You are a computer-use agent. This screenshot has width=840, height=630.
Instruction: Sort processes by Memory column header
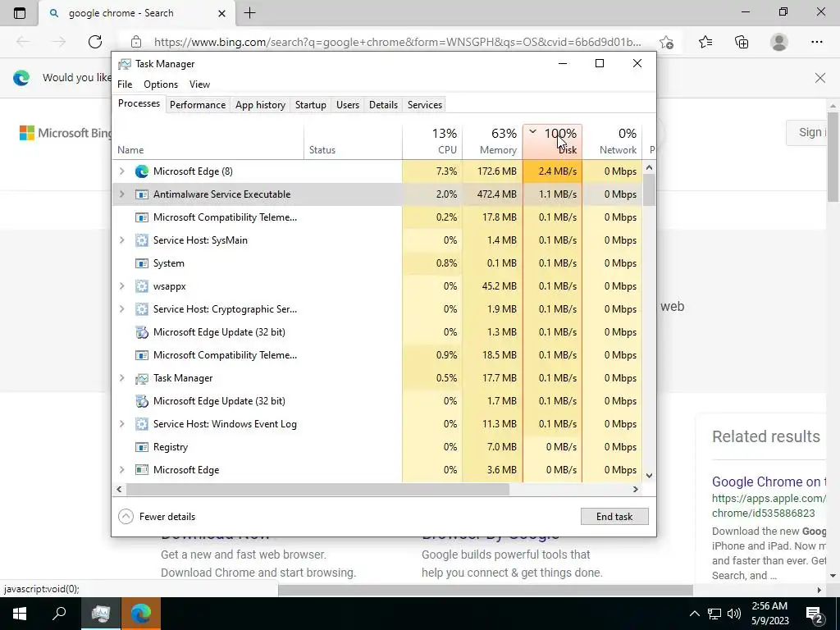(492, 142)
